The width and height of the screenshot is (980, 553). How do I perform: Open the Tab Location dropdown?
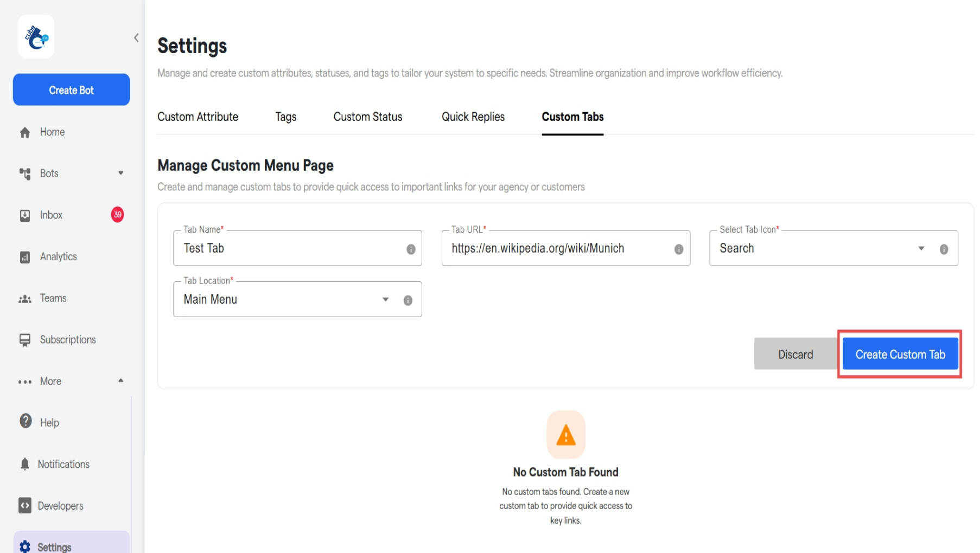[386, 299]
